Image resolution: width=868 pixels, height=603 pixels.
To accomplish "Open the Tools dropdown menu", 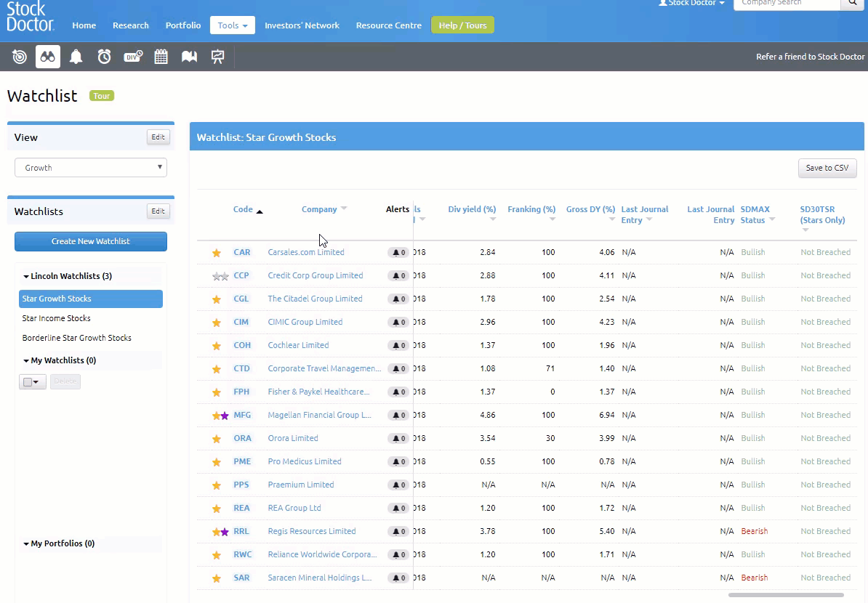I will point(233,25).
